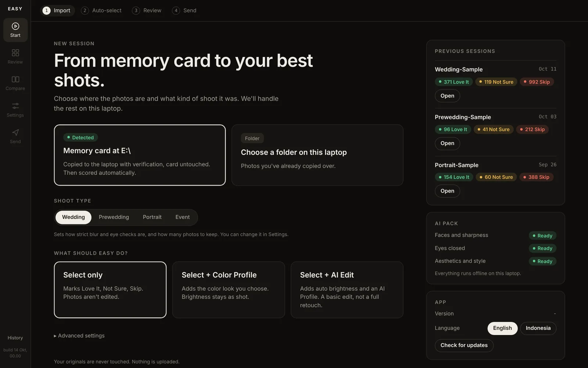Set shoot type to Wedding
This screenshot has width=588, height=368.
pos(73,217)
